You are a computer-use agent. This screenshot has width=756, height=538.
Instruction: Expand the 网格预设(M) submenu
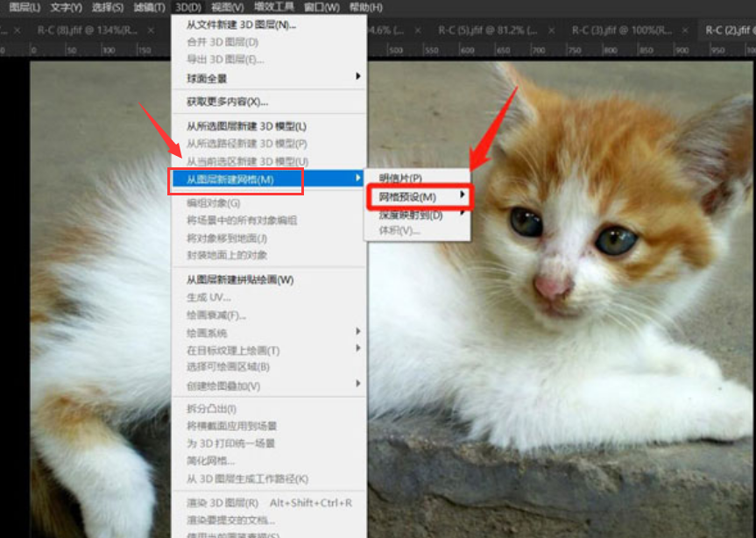pyautogui.click(x=418, y=197)
